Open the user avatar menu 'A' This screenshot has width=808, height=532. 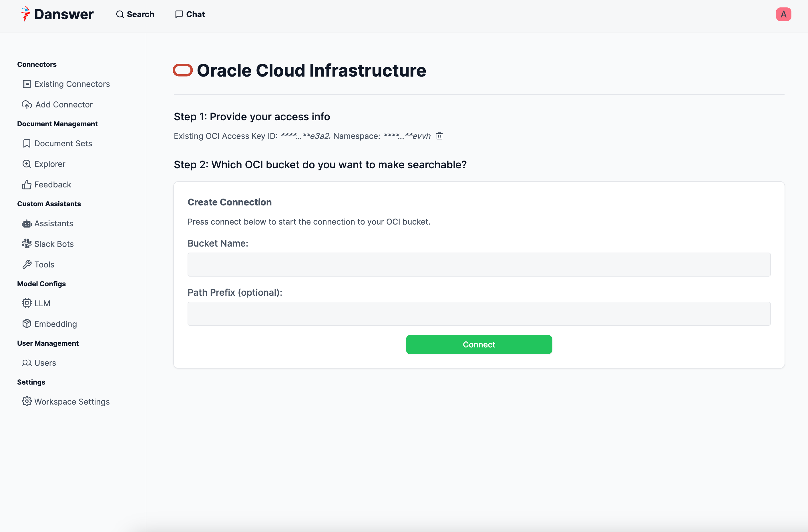tap(783, 14)
